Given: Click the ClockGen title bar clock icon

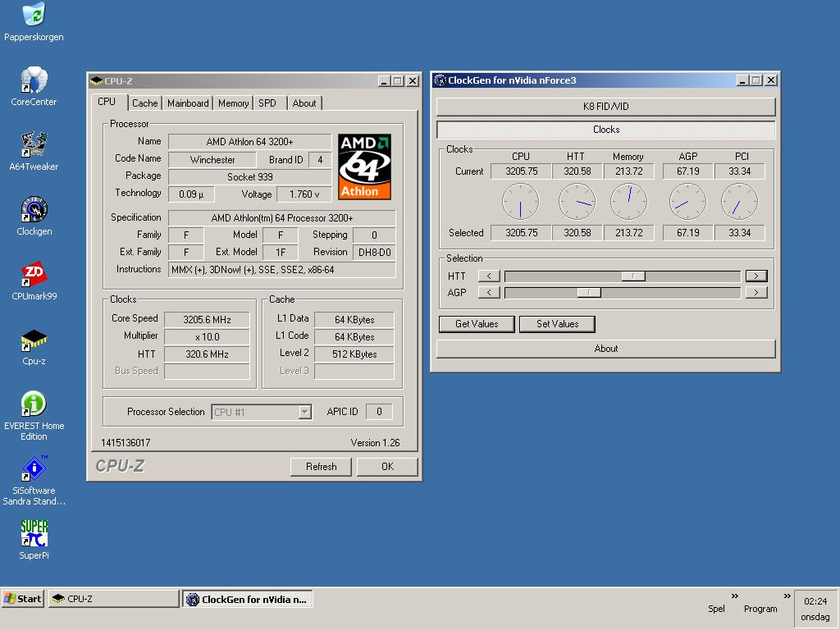Looking at the screenshot, I should coord(441,80).
